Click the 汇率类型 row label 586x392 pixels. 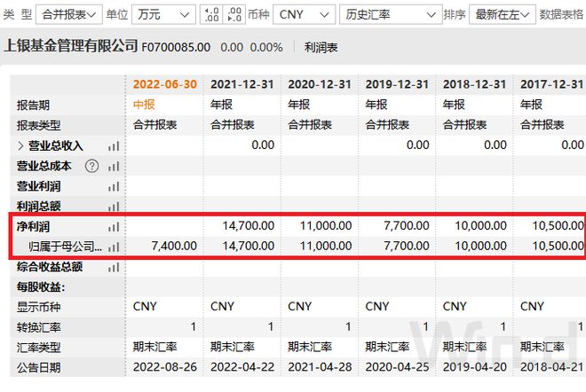pyautogui.click(x=38, y=348)
